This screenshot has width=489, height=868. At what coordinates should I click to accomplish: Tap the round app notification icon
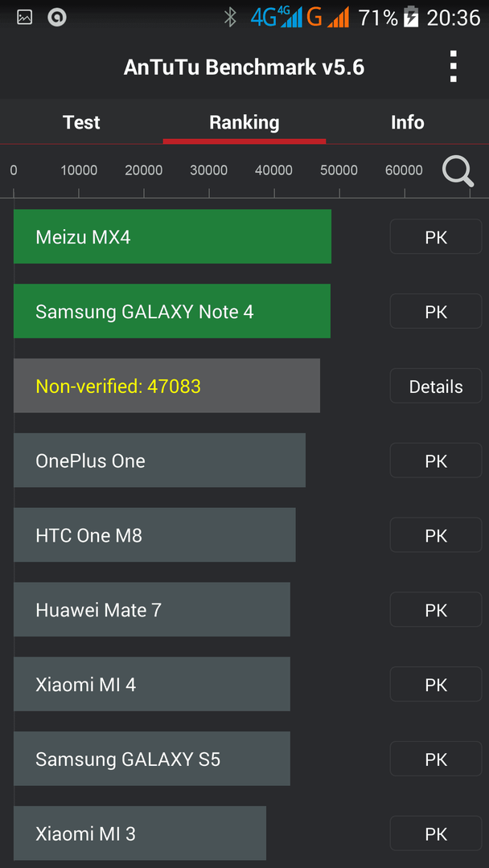(56, 18)
